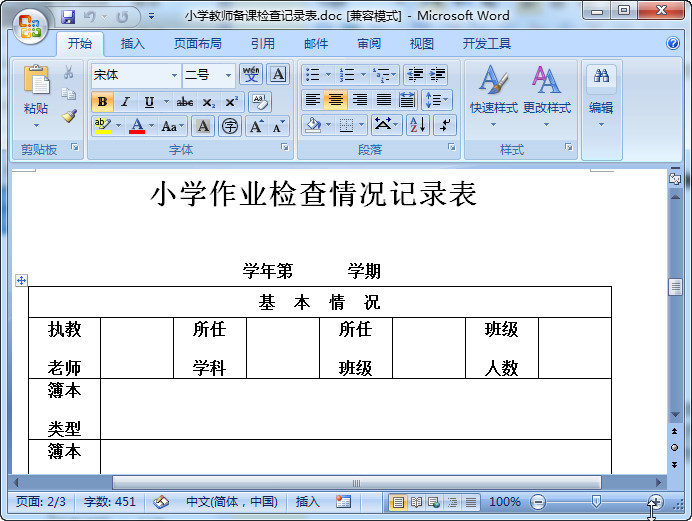The width and height of the screenshot is (692, 521).
Task: Clear formatting with the eraser icon
Action: (260, 102)
